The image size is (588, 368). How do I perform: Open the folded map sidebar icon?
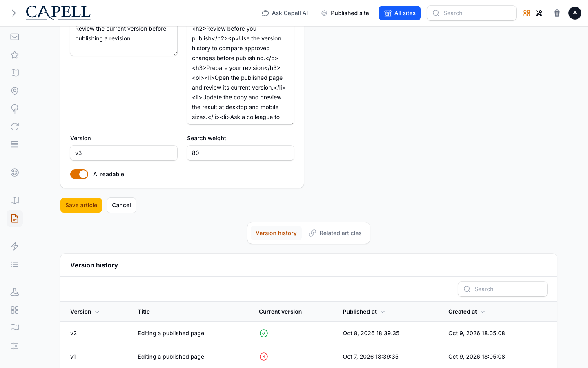click(15, 73)
